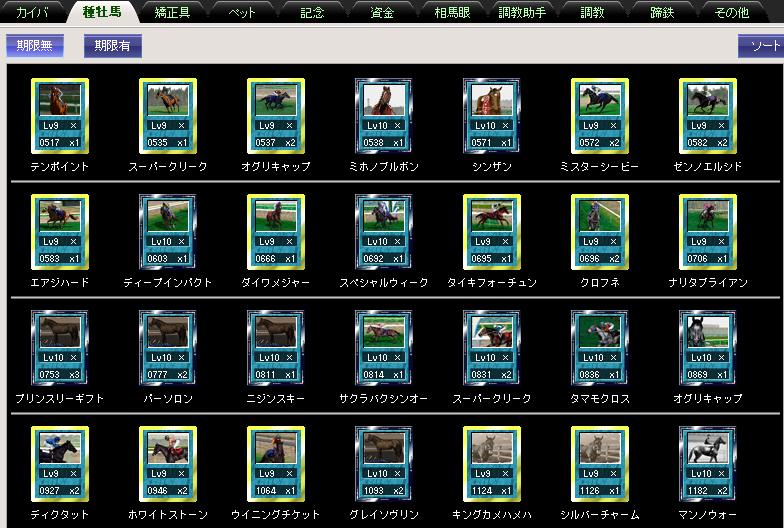Select the ナリタブライアン card 0706
This screenshot has width=784, height=528.
708,232
